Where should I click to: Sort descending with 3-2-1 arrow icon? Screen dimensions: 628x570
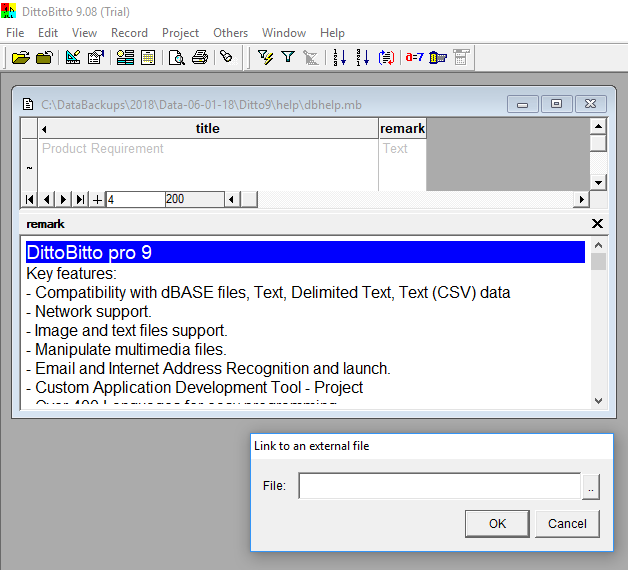[x=362, y=58]
